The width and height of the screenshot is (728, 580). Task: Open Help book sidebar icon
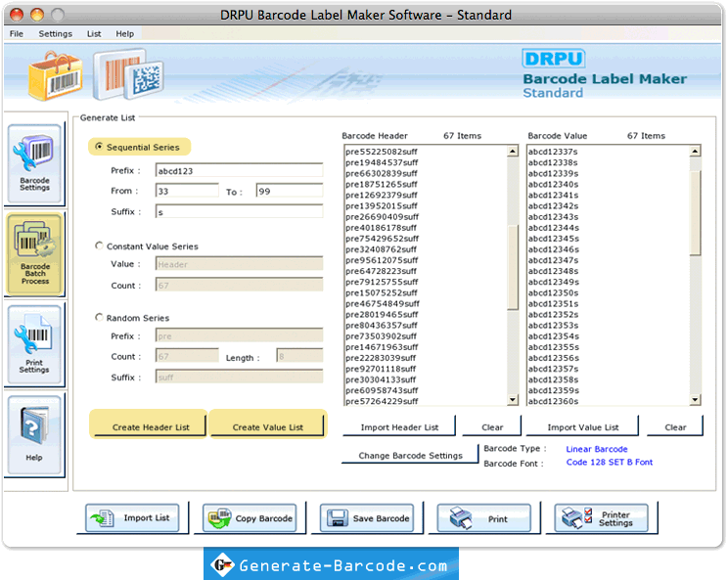tap(34, 434)
